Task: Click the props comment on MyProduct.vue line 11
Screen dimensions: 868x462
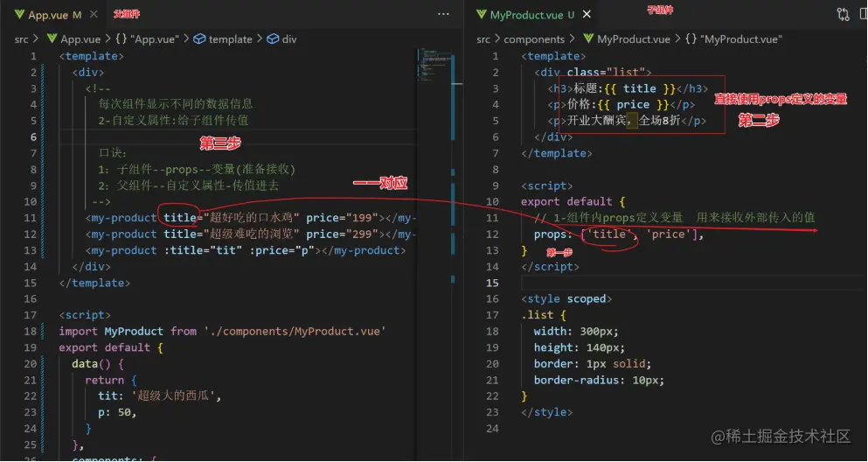Action: click(675, 218)
